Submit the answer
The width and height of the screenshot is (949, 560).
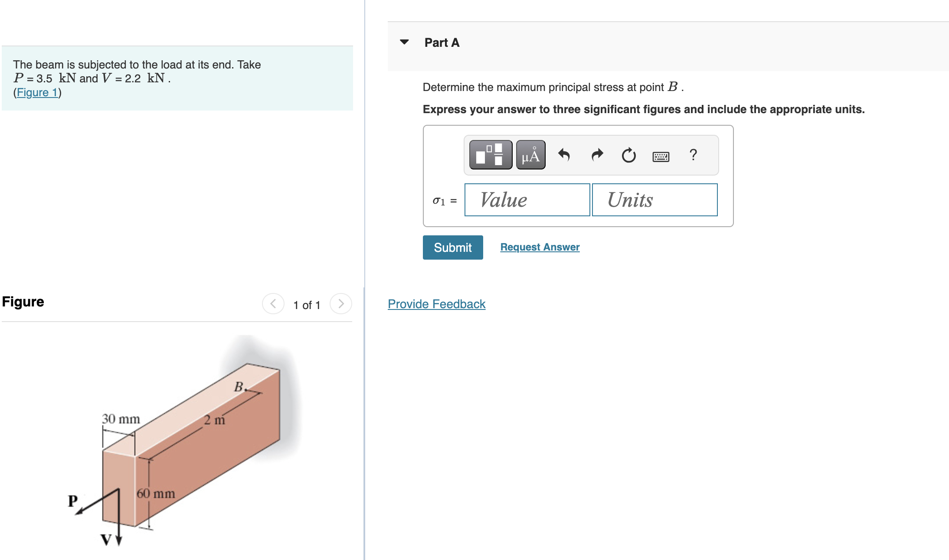[x=452, y=247]
